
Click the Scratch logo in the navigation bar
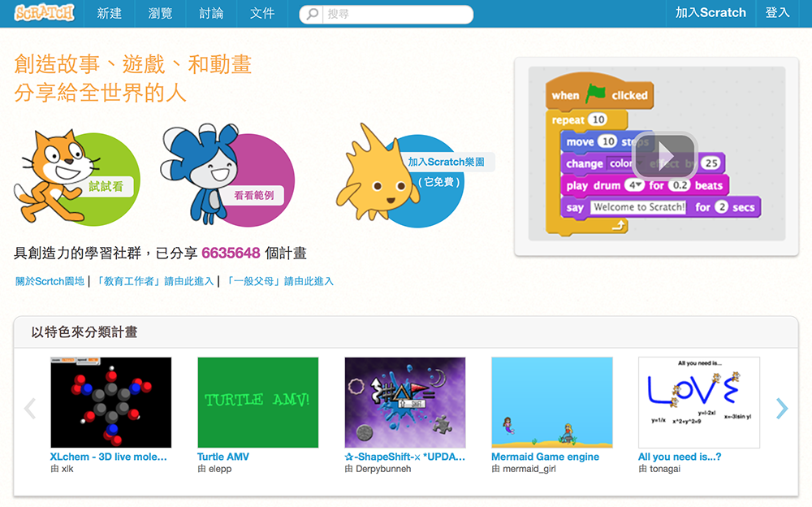tap(45, 13)
